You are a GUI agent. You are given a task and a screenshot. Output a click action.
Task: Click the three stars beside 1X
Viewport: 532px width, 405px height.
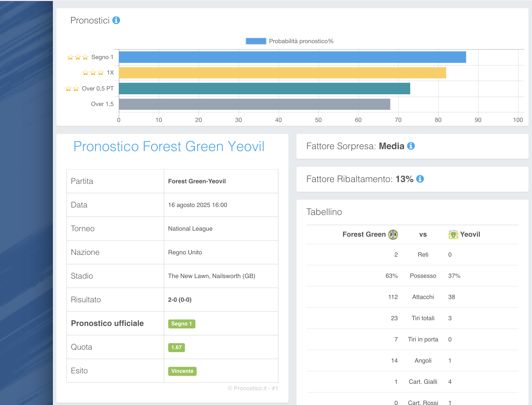[93, 73]
